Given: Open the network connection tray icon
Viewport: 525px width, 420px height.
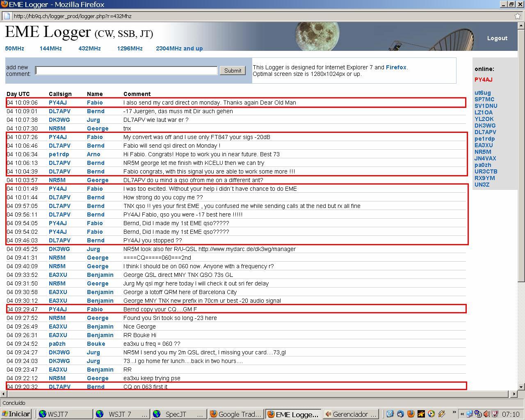Looking at the screenshot, I should pos(470,414).
